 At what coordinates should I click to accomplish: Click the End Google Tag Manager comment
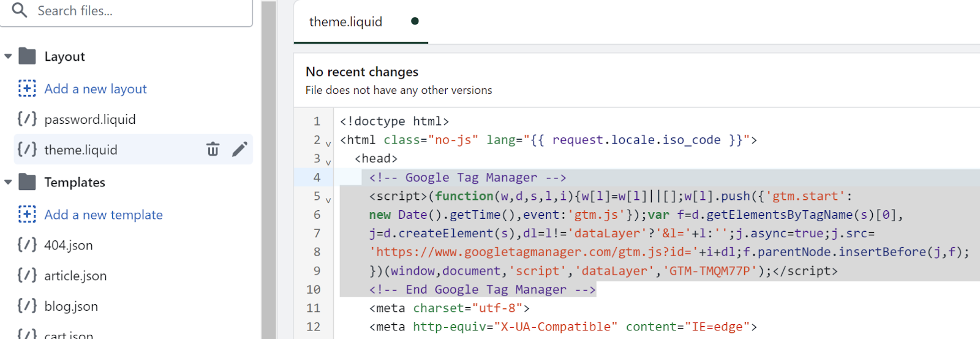pyautogui.click(x=482, y=289)
